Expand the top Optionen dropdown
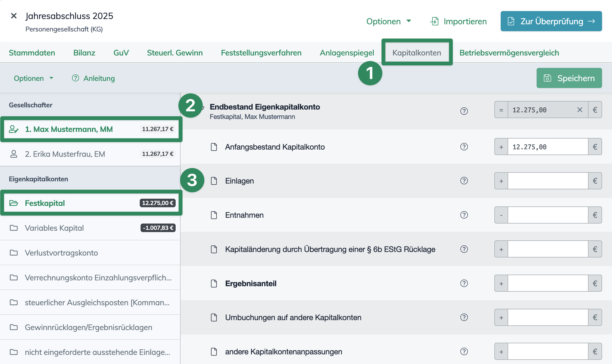Viewport: 612px width, 364px height. tap(389, 21)
